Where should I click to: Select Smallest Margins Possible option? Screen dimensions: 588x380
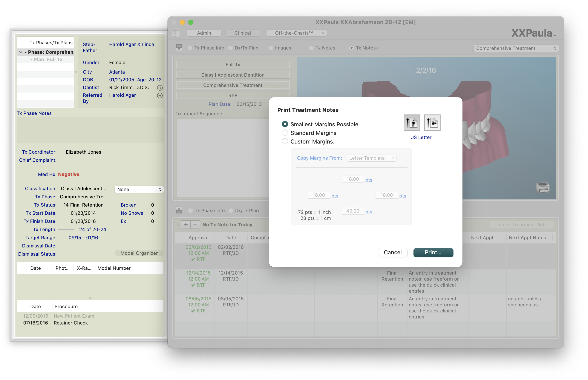[285, 124]
